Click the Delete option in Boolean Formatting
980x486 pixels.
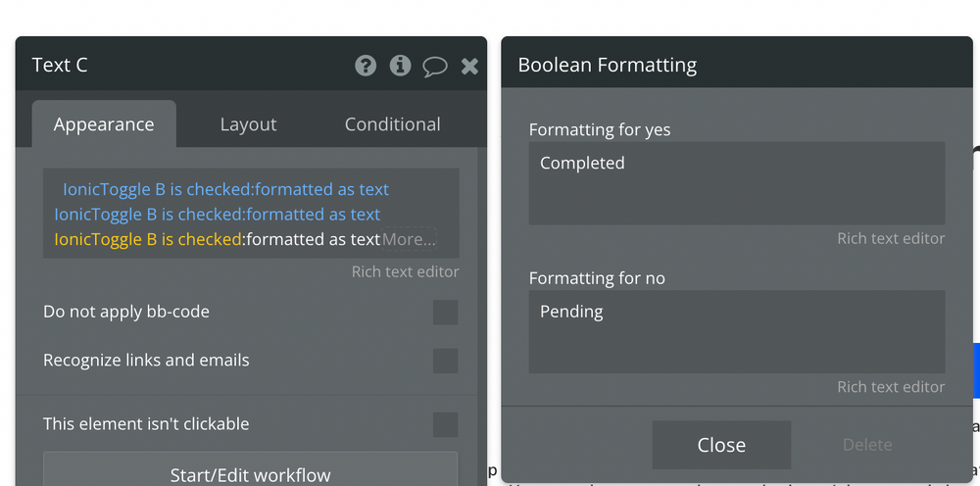pyautogui.click(x=867, y=445)
